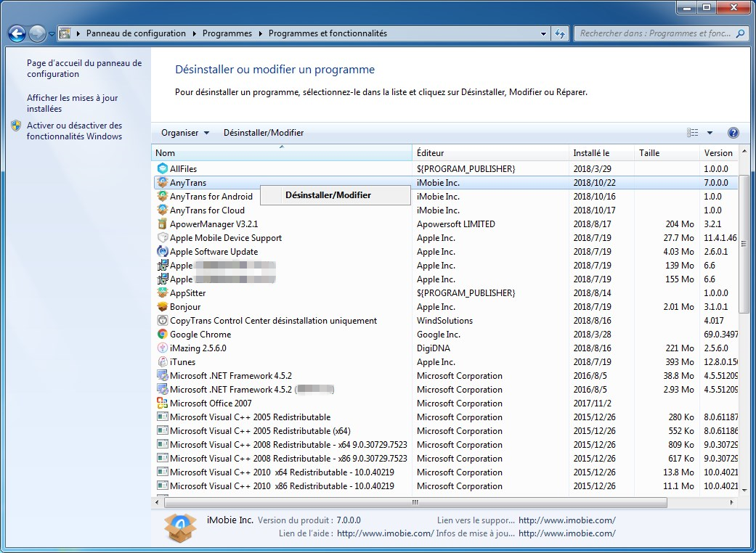Click the change view icon
Image resolution: width=756 pixels, height=553 pixels.
click(x=692, y=133)
